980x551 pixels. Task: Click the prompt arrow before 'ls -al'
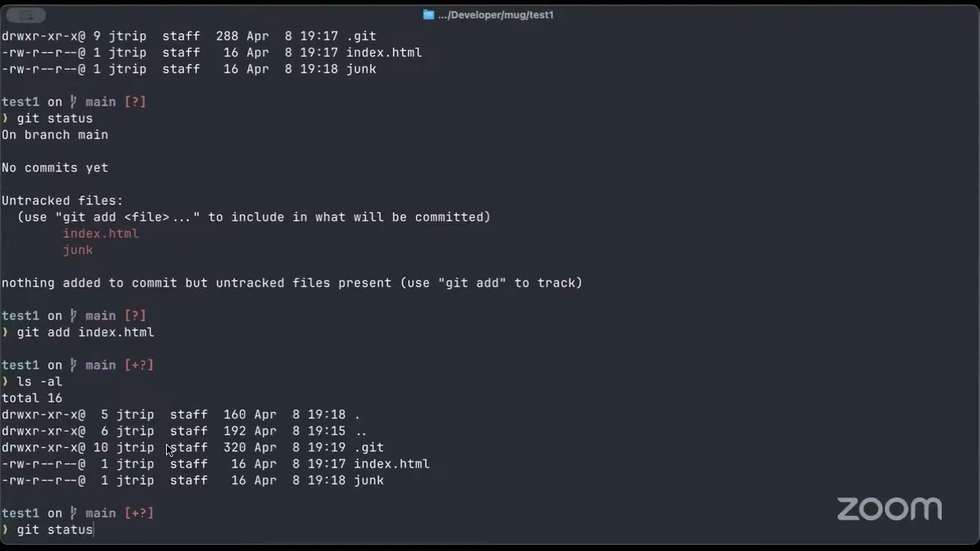tap(5, 381)
